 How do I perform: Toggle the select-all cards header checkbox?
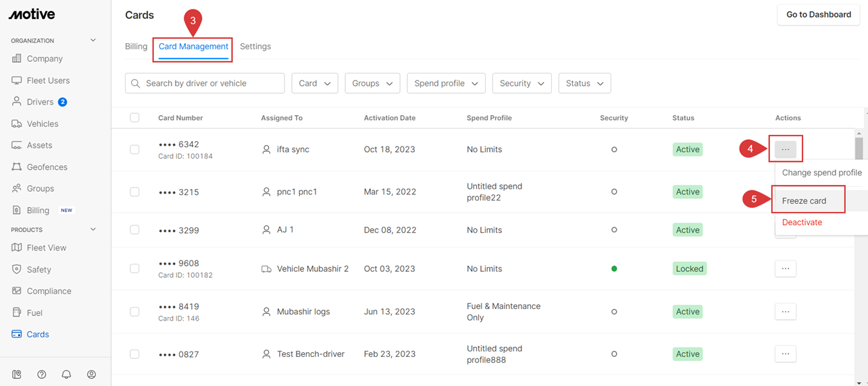(x=134, y=117)
